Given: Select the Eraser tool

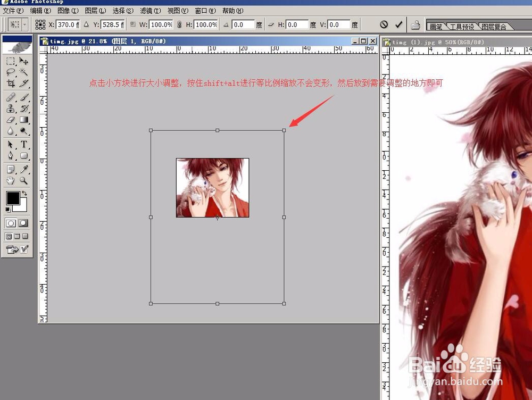Looking at the screenshot, I should tap(11, 120).
